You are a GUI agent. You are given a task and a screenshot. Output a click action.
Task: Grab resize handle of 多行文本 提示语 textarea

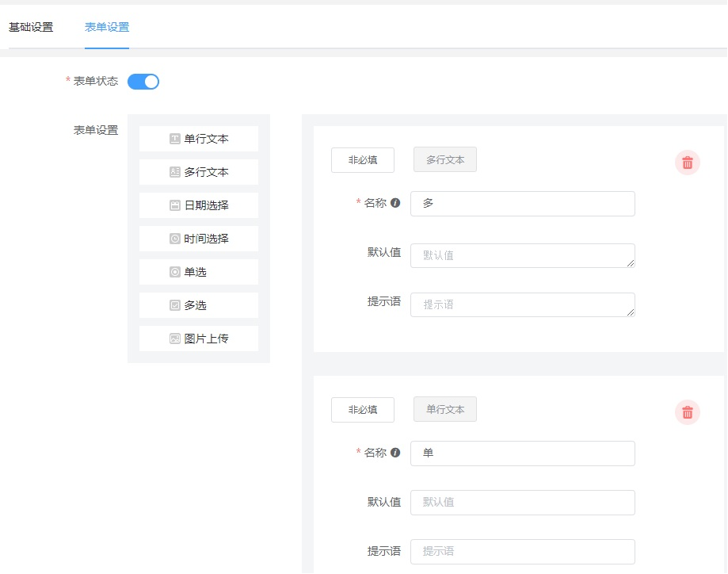[x=631, y=313]
